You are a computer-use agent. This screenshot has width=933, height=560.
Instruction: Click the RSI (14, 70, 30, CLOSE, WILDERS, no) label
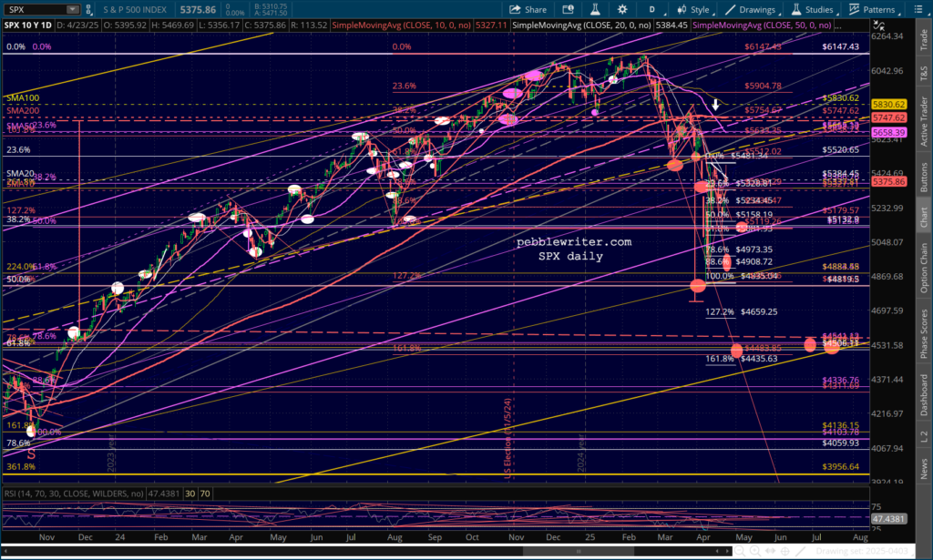[x=74, y=494]
